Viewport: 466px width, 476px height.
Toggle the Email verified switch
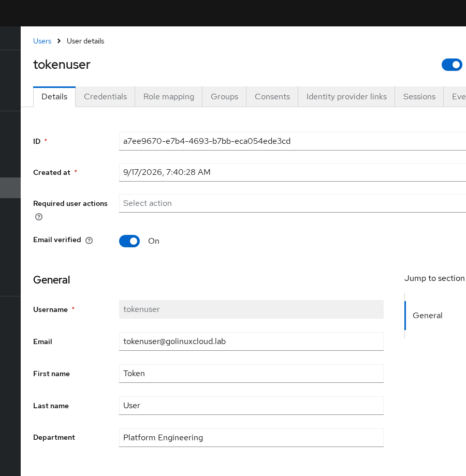129,241
